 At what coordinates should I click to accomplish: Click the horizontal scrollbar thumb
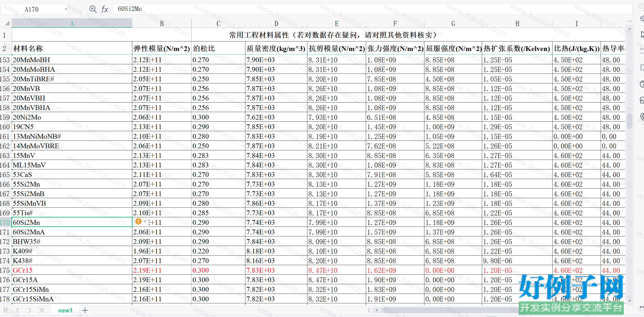click(x=450, y=310)
